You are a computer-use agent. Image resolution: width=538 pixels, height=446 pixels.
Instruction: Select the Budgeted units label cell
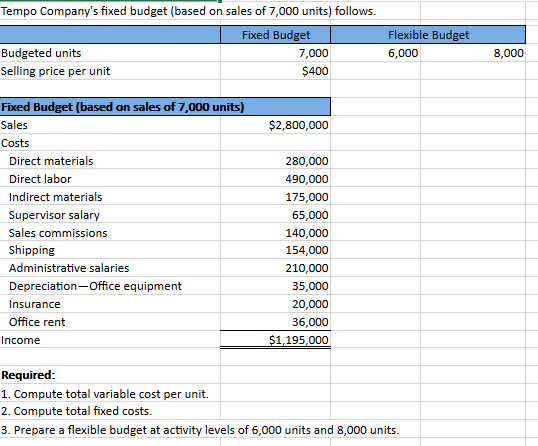pos(110,53)
